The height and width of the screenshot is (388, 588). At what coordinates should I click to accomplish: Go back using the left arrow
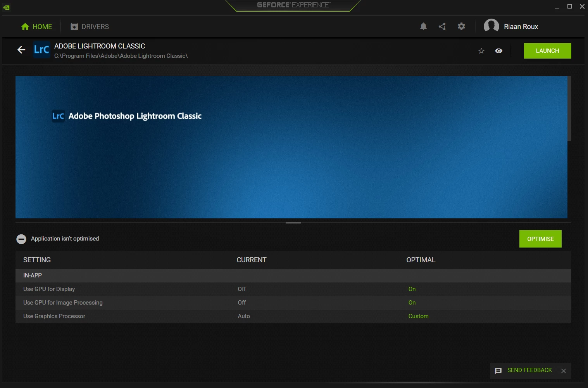pos(21,50)
